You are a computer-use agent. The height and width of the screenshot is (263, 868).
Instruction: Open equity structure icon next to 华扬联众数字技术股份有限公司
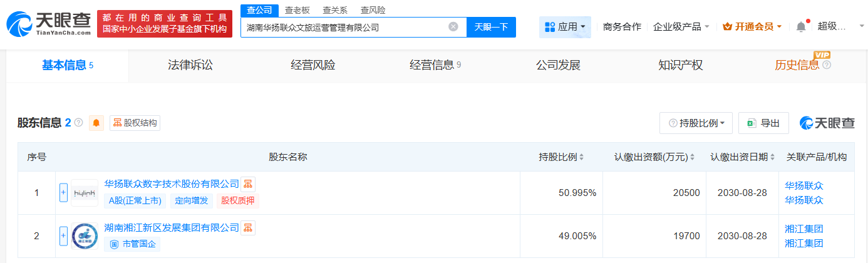click(248, 184)
